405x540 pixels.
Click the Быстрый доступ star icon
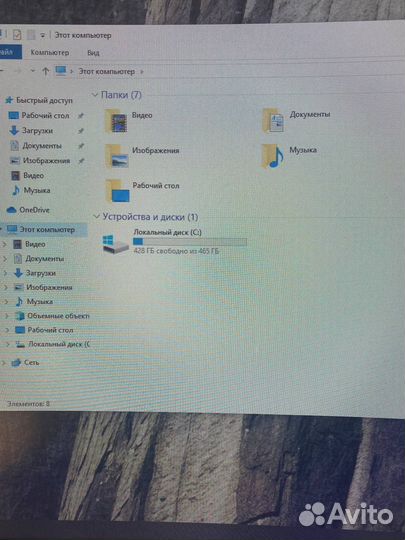(x=9, y=101)
